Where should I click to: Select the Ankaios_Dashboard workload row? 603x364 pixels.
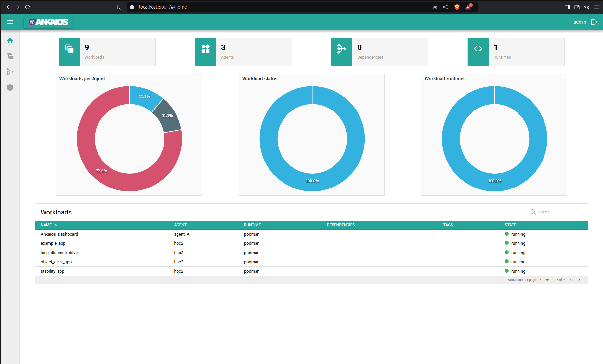[311, 234]
